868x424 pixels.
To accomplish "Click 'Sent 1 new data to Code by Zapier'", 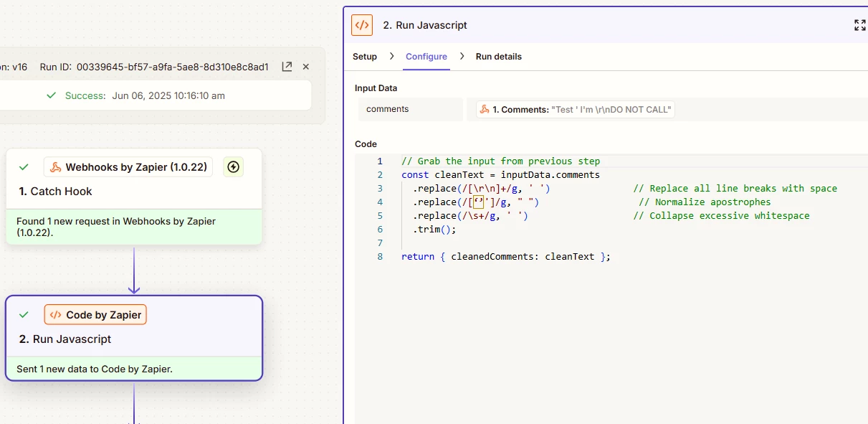I will [x=95, y=369].
